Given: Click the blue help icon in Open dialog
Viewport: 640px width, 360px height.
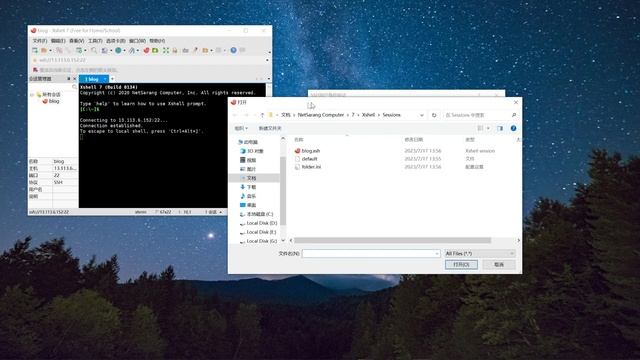Looking at the screenshot, I should (x=513, y=128).
